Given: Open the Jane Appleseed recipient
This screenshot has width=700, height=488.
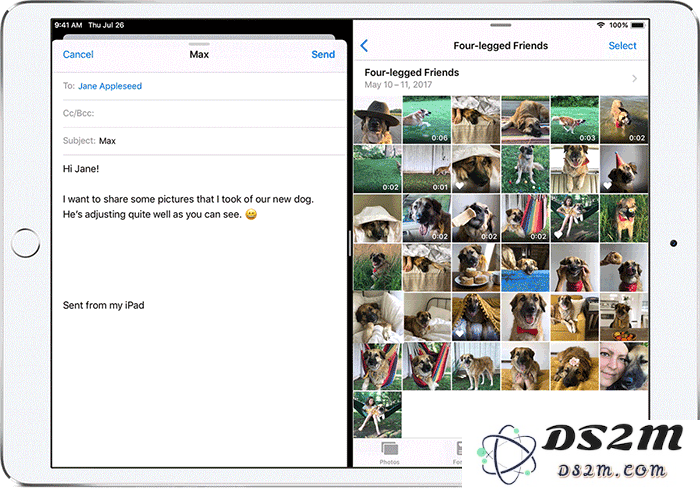Looking at the screenshot, I should tap(110, 86).
